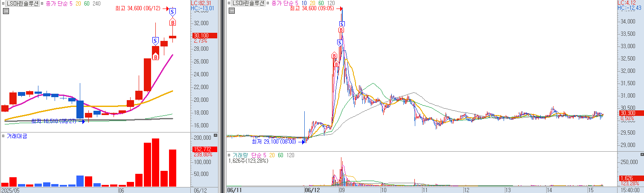644x193 pixels.
Task: Click the 30,300 current price tag on intraday axis
Action: 631,113
